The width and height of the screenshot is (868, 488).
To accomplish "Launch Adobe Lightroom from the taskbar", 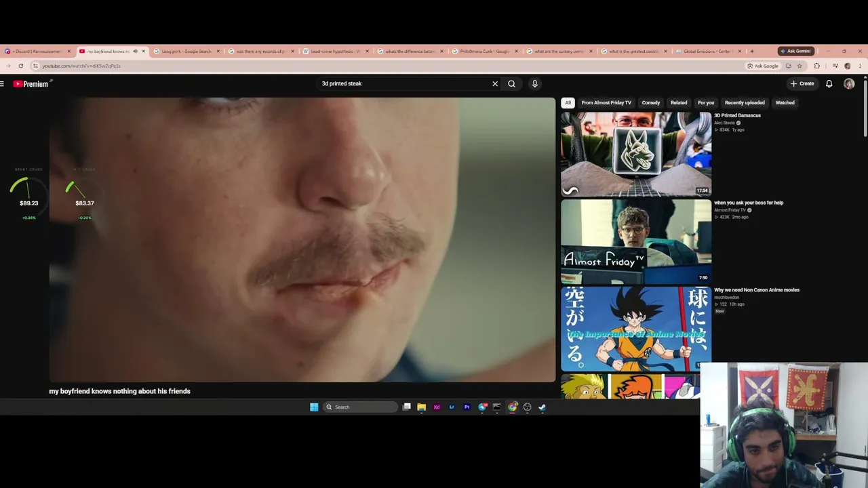I will 452,407.
